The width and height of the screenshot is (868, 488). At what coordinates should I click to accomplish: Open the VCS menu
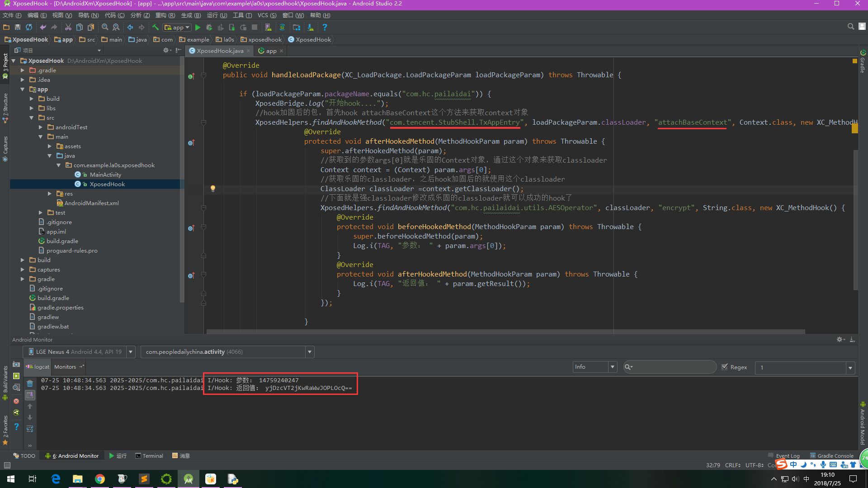267,15
